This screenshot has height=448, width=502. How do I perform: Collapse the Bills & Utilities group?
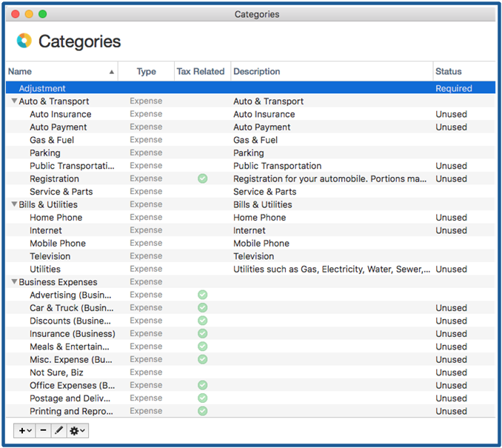(x=14, y=204)
